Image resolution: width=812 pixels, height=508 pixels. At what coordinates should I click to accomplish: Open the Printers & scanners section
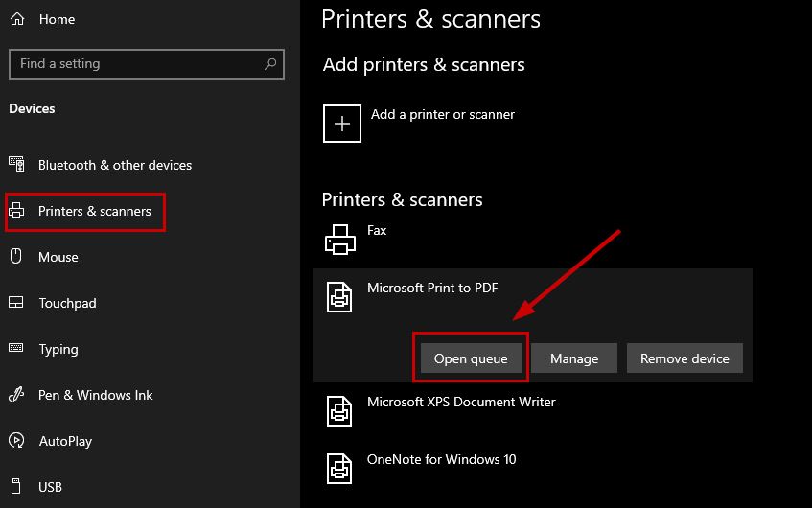[x=94, y=211]
